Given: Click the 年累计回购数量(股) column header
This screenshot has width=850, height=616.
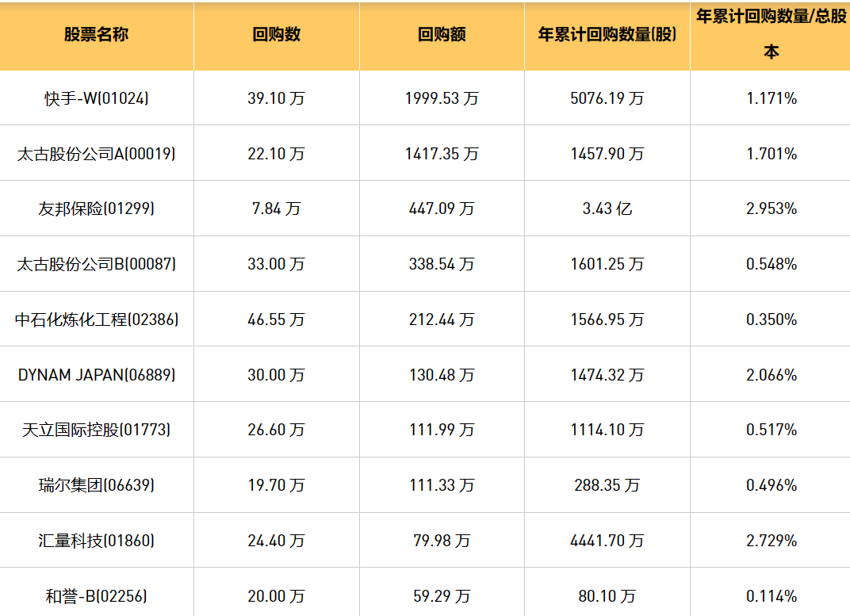Looking at the screenshot, I should (x=607, y=35).
